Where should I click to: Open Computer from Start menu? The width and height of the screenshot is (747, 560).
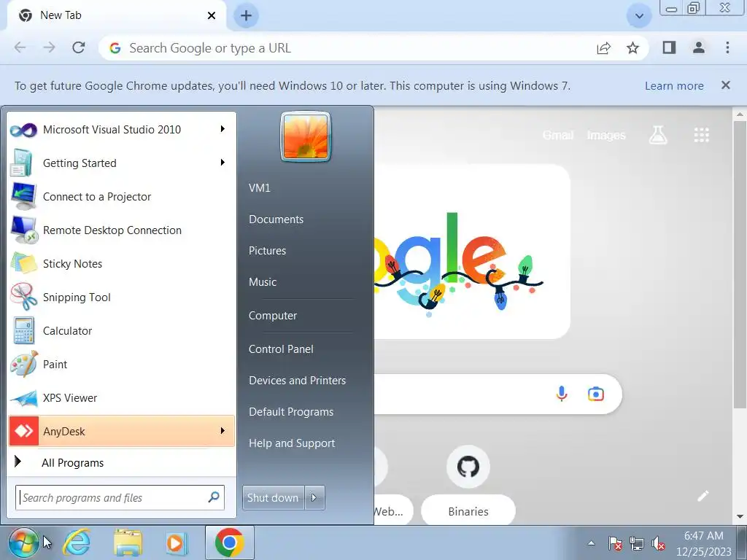(273, 316)
